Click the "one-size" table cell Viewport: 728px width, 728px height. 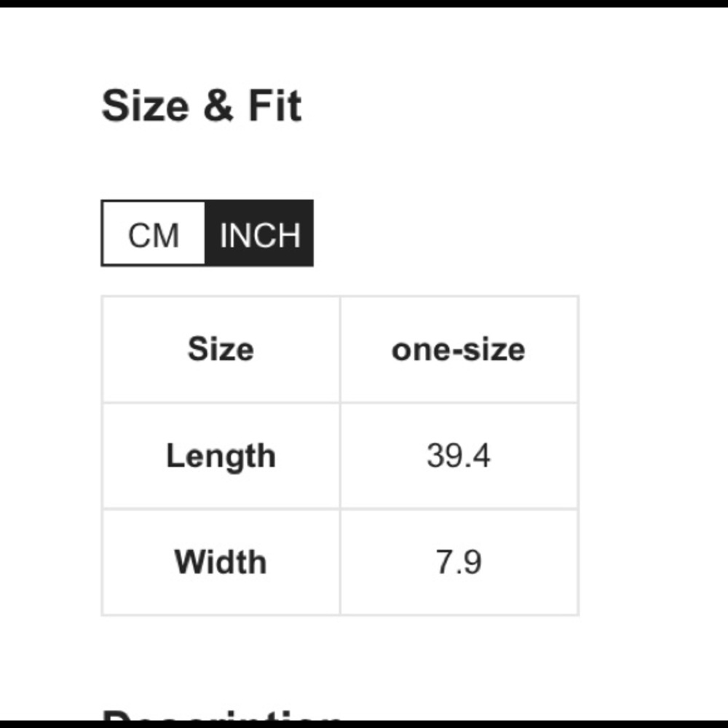click(x=459, y=349)
